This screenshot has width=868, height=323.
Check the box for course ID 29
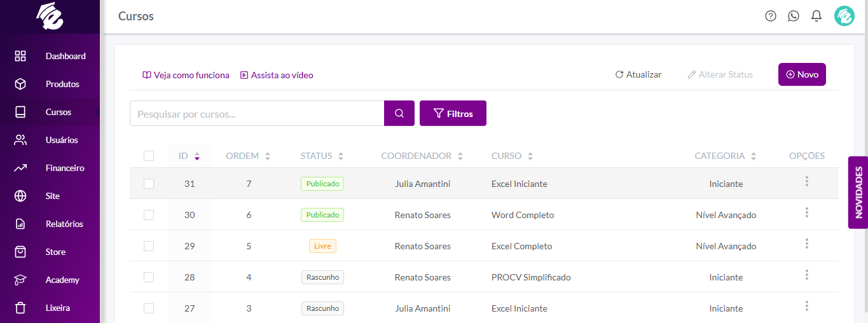149,246
